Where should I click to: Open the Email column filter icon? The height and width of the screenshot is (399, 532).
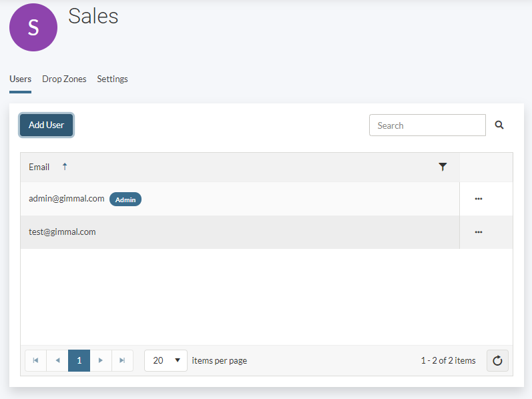443,167
